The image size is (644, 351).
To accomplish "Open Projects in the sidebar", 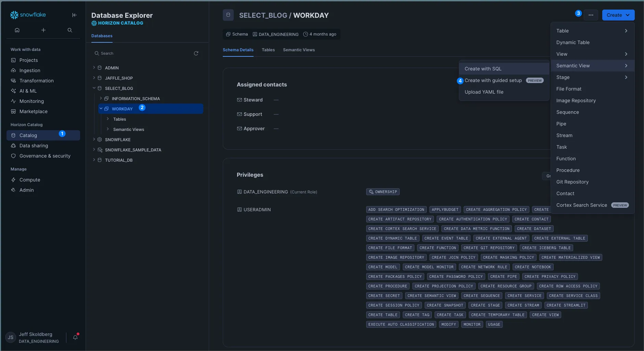I will (x=43, y=60).
